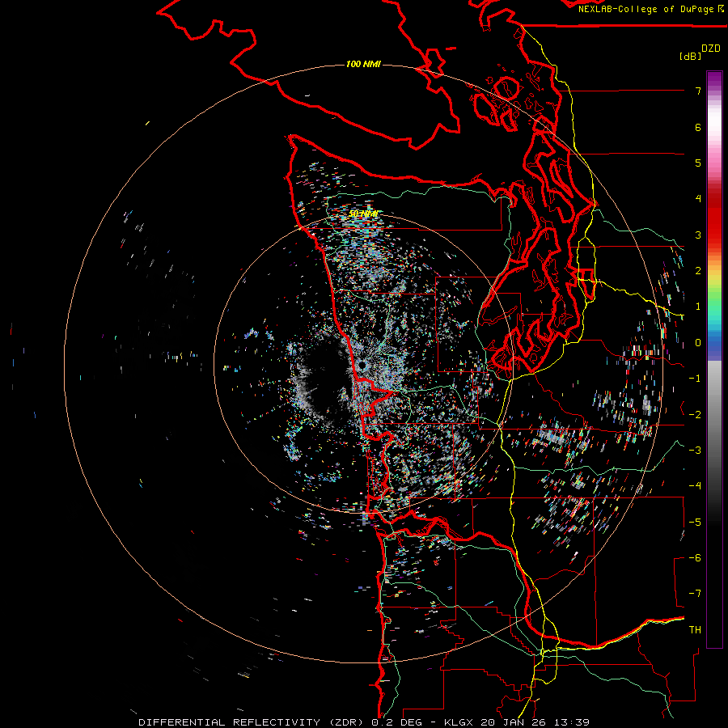Click the -2 value on color scale
The image size is (728, 728).
point(695,415)
